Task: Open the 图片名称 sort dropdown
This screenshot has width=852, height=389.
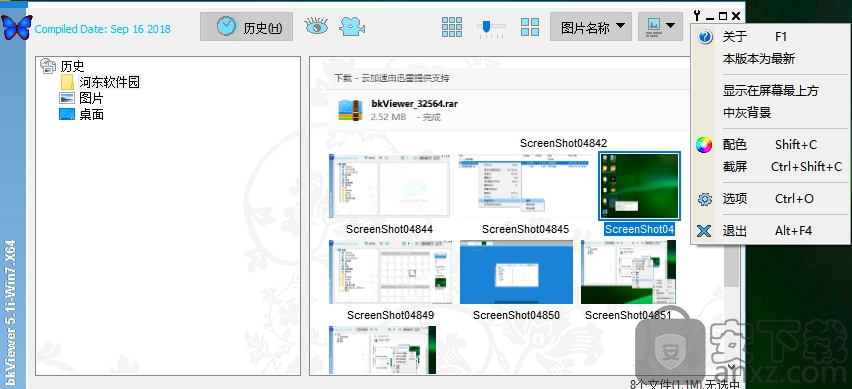Action: tap(591, 27)
